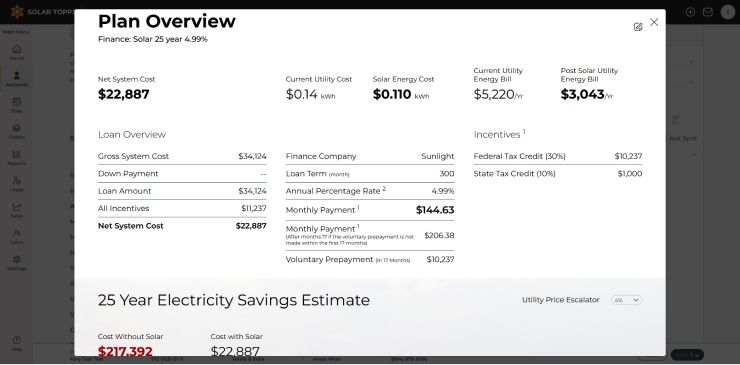Open the Sites sidebar icon
Screen dimensions: 740x365
click(17, 105)
